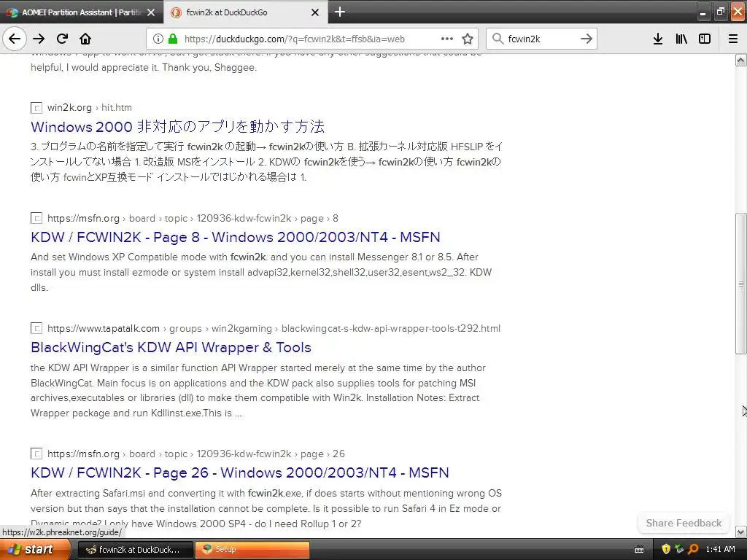Open a new tab with plus button
The width and height of the screenshot is (747, 560).
coord(340,12)
